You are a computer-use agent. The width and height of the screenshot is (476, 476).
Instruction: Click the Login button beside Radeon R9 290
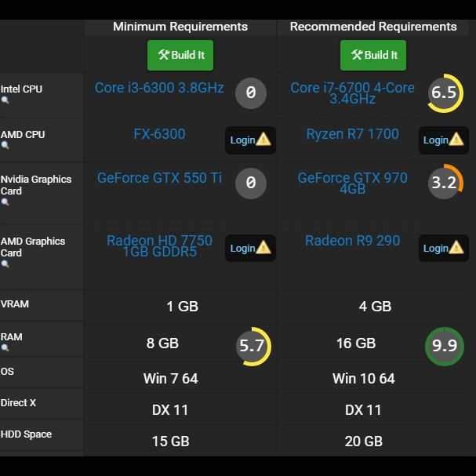pyautogui.click(x=444, y=248)
